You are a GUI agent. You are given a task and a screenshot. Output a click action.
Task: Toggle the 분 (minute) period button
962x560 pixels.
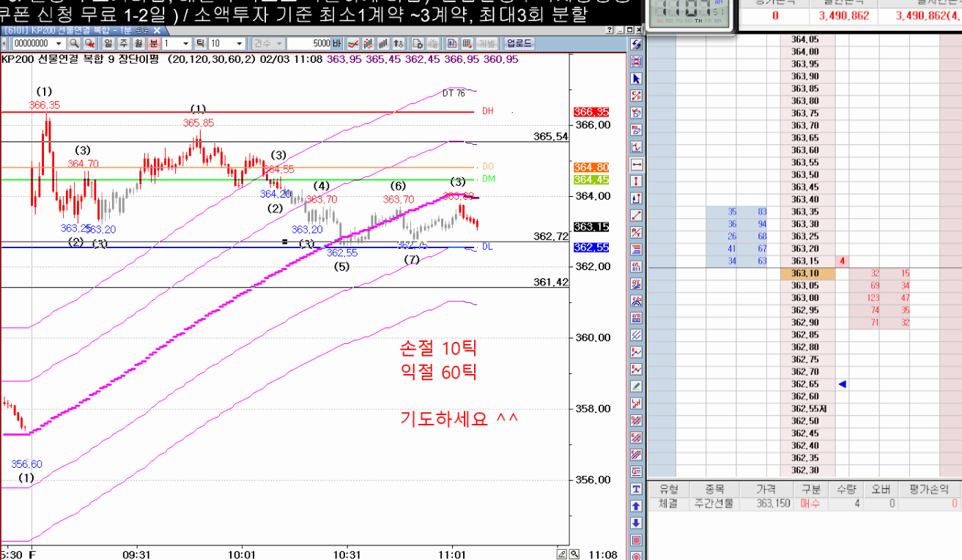coord(153,44)
